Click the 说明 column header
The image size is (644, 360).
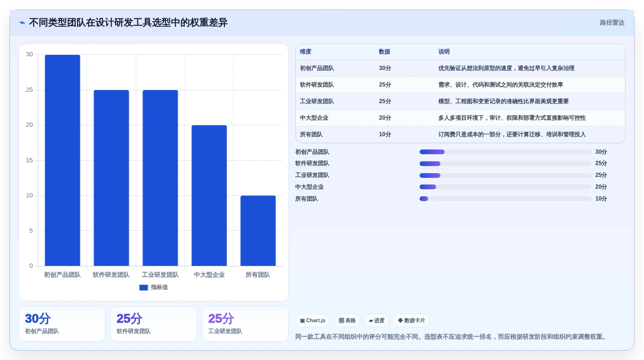(444, 52)
